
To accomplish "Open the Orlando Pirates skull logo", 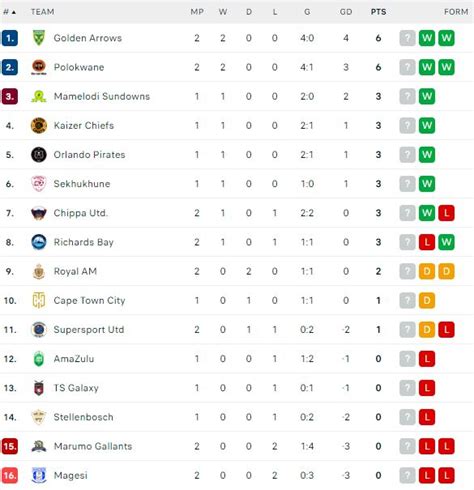I will click(x=39, y=155).
